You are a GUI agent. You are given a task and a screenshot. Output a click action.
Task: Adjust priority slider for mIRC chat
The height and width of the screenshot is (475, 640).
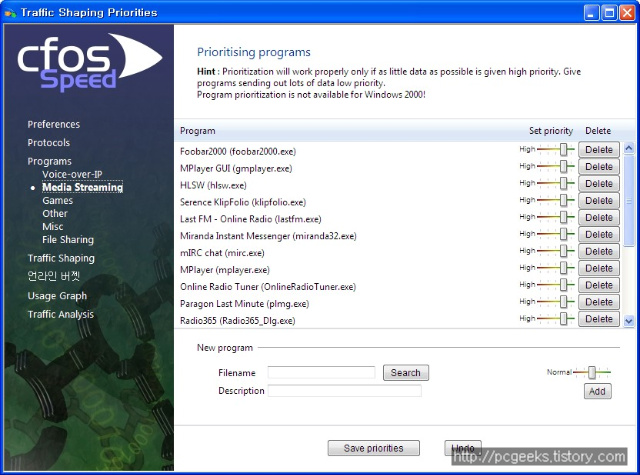tap(563, 251)
